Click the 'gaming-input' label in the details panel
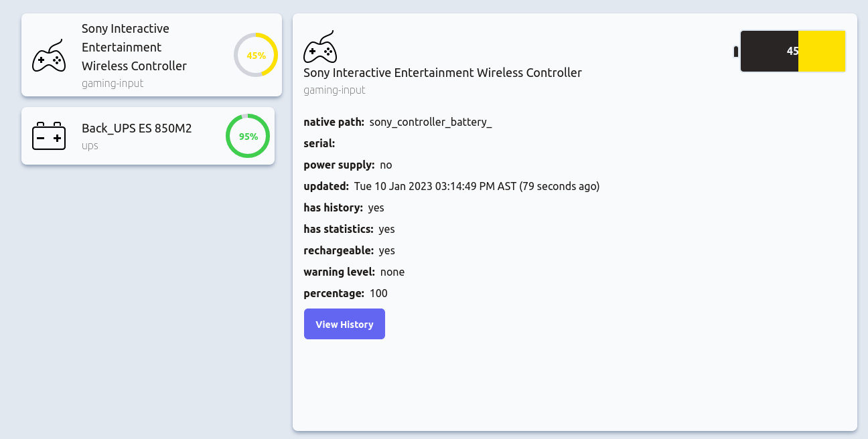Image resolution: width=868 pixels, height=439 pixels. tap(334, 90)
